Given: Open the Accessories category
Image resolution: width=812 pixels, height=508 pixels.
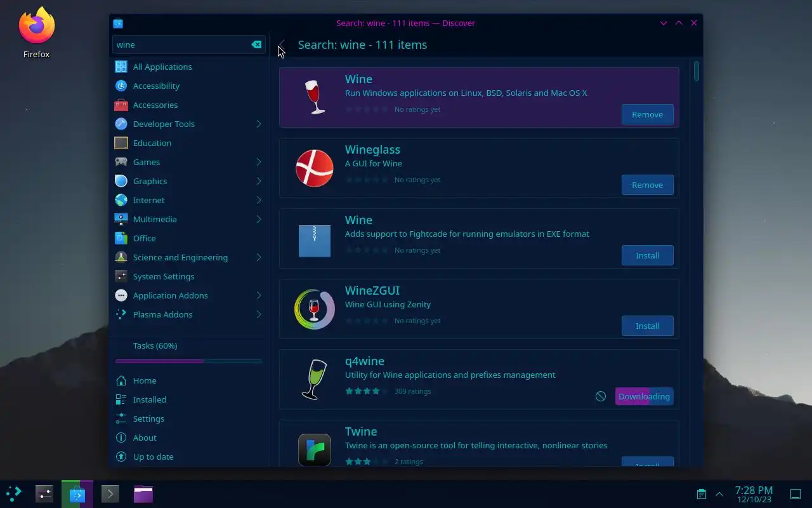Looking at the screenshot, I should 188,105.
